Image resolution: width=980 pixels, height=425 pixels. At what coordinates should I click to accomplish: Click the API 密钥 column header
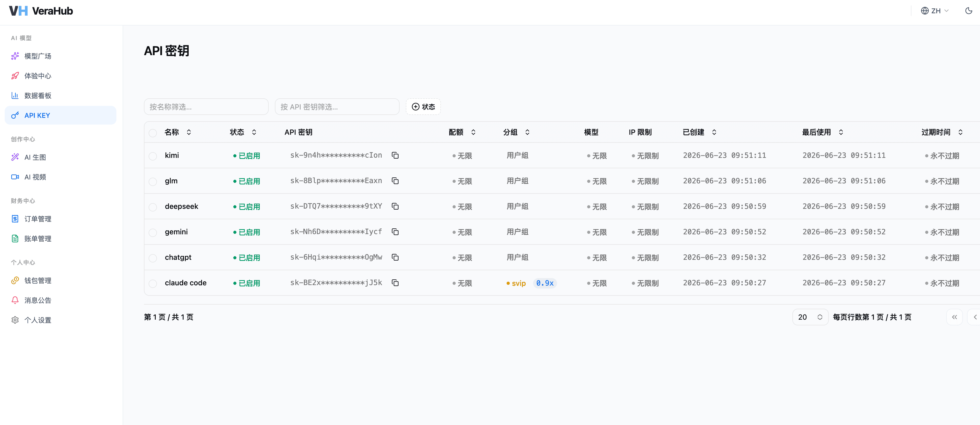click(x=299, y=132)
